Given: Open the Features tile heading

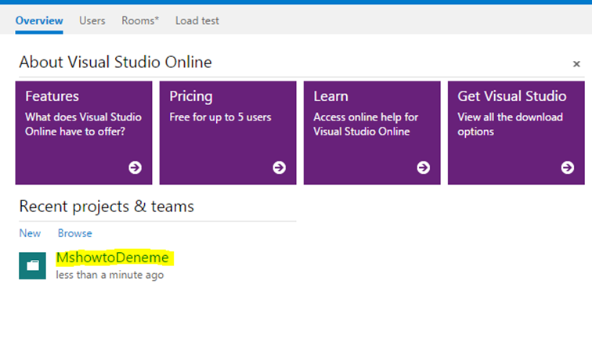Looking at the screenshot, I should (x=52, y=96).
